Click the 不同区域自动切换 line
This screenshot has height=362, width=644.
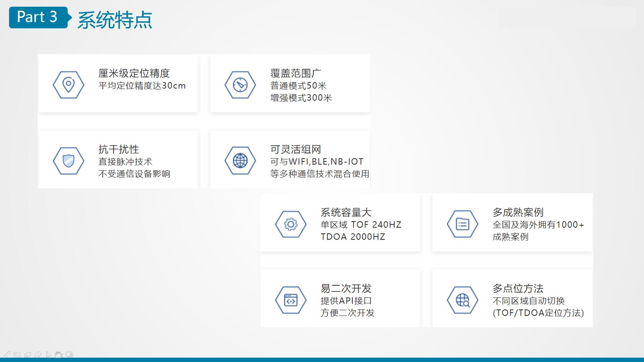coord(529,301)
